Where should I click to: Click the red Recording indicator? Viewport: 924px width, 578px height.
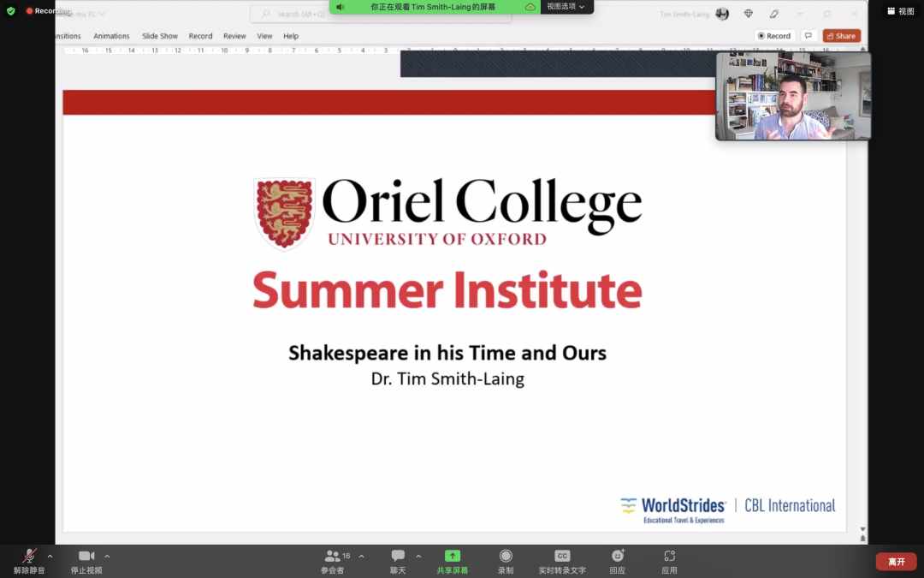(x=48, y=10)
